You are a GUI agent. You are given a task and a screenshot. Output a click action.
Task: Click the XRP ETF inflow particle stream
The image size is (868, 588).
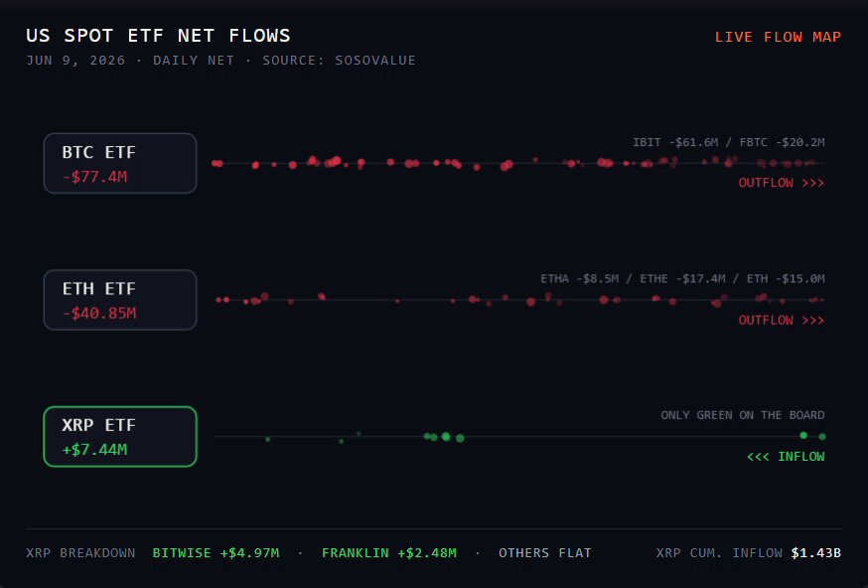pyautogui.click(x=519, y=437)
